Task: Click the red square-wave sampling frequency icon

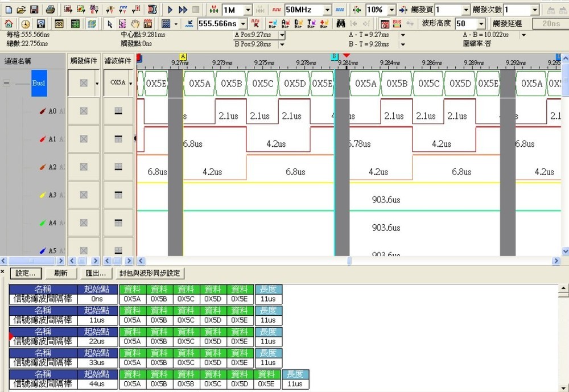Action: [x=277, y=10]
